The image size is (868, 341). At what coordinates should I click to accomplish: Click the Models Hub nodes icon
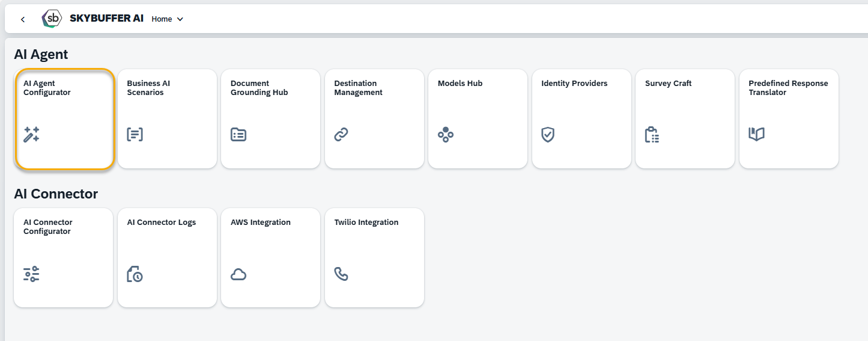[x=445, y=135]
